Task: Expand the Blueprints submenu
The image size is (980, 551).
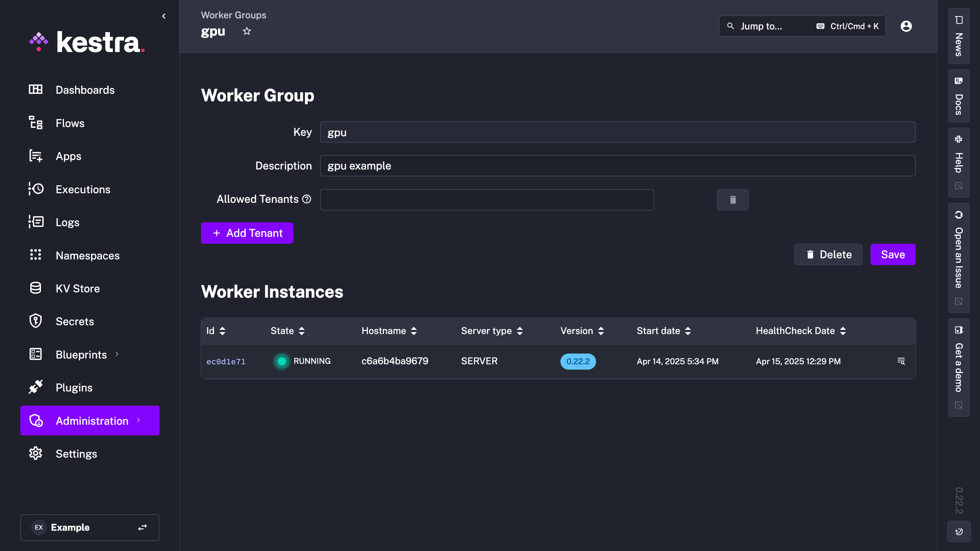Action: point(117,354)
